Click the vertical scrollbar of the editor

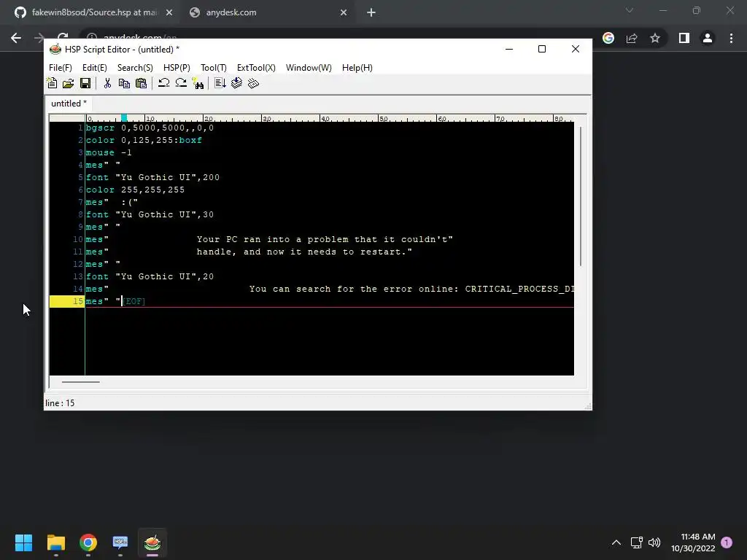point(580,197)
